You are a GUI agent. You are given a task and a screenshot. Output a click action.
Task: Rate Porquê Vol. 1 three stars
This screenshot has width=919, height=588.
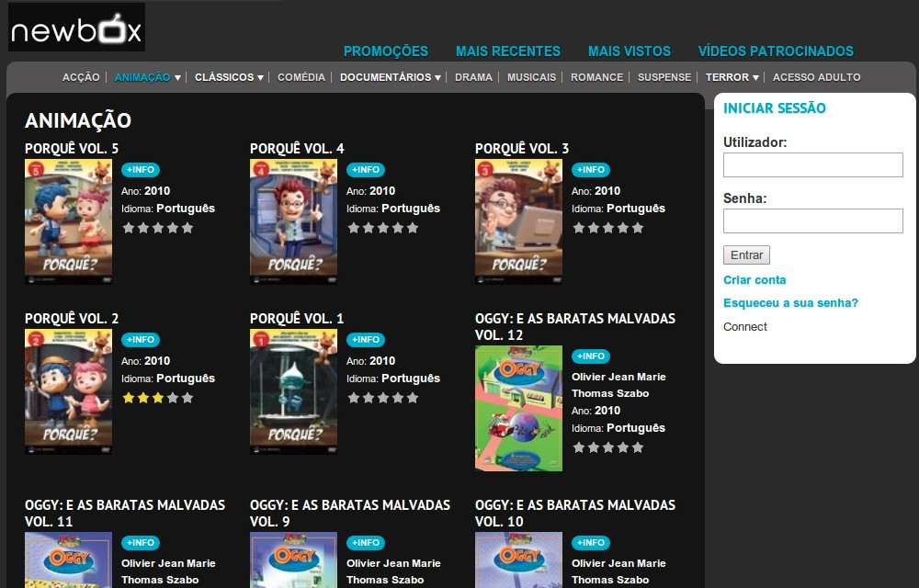(x=382, y=398)
